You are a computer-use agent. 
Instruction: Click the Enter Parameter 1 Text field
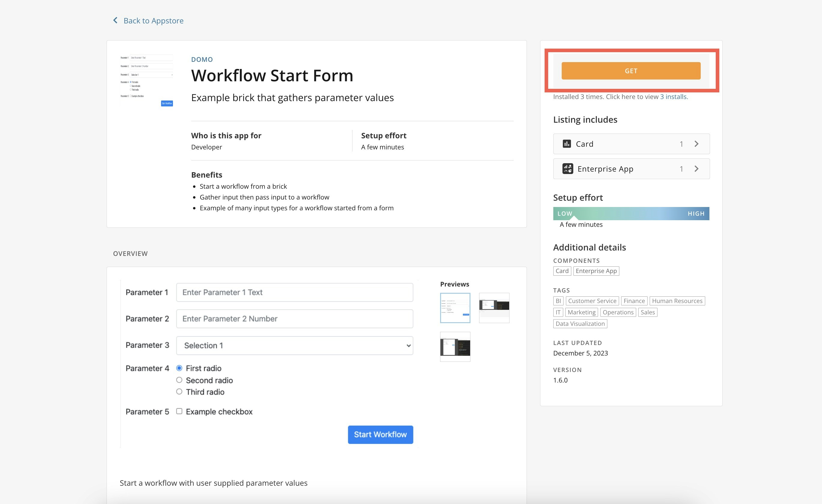295,292
